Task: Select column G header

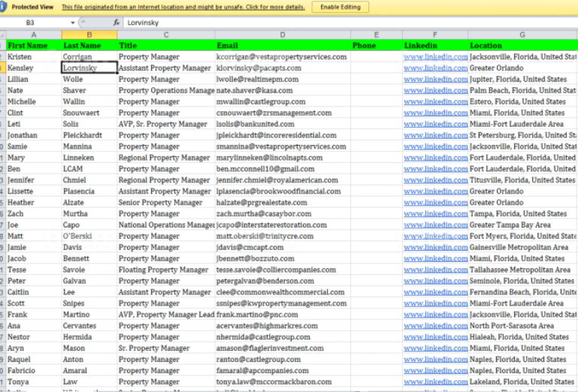Action: pyautogui.click(x=522, y=35)
